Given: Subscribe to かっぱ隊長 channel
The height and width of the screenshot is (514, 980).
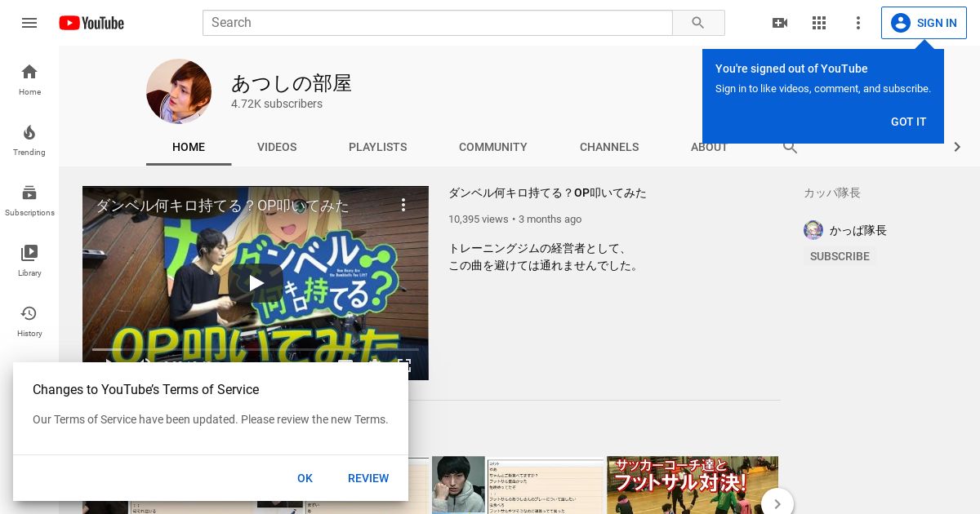Looking at the screenshot, I should pyautogui.click(x=840, y=256).
